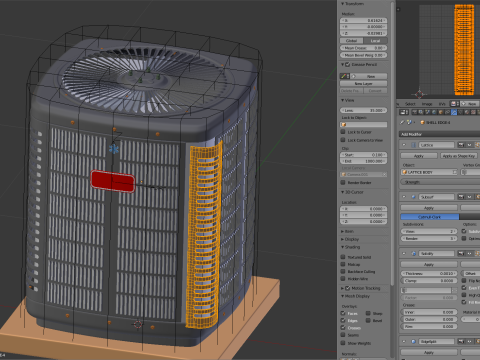The height and width of the screenshot is (360, 480).
Task: Collapse the 3D Cursor panel
Action: point(342,192)
